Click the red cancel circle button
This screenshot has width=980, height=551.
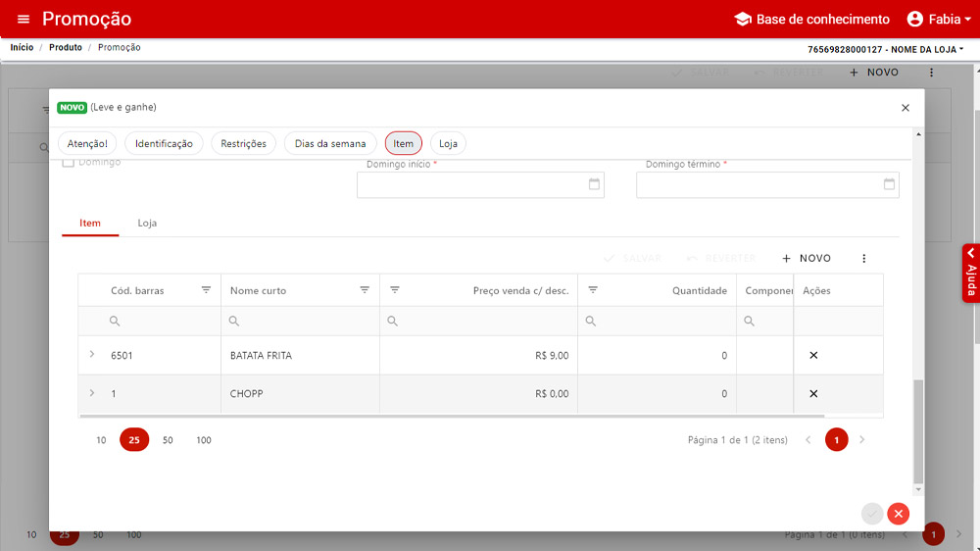coord(898,514)
